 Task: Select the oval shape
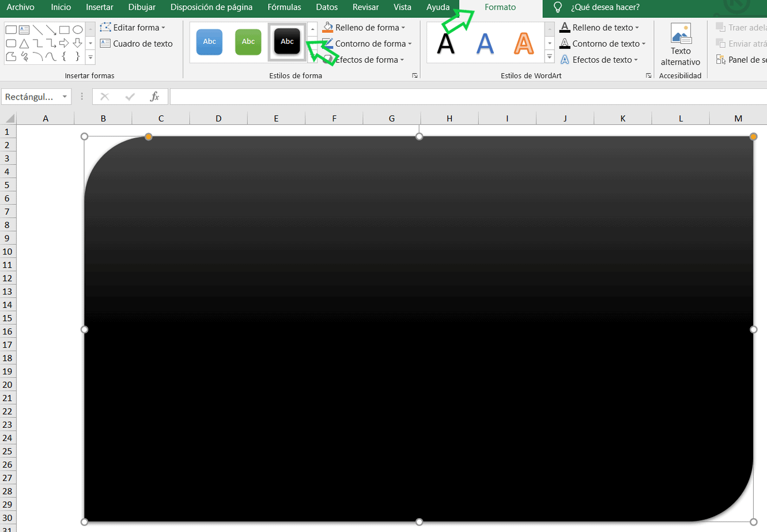point(77,30)
